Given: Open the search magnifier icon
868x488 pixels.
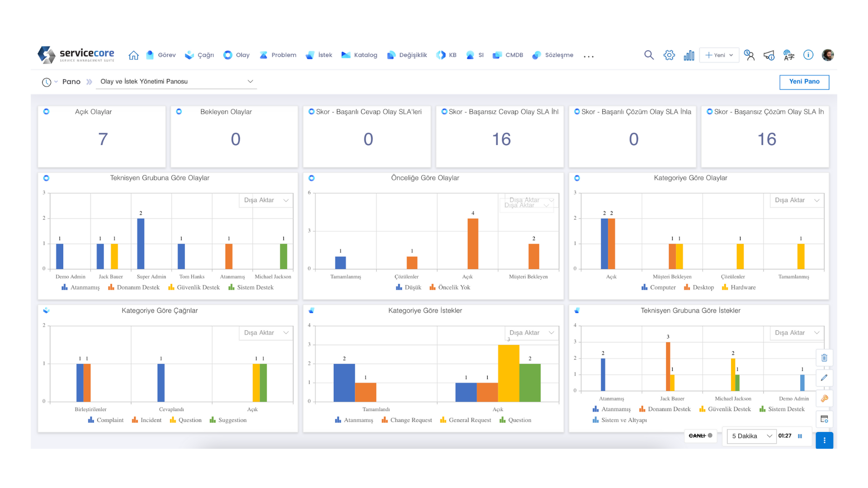Looking at the screenshot, I should pyautogui.click(x=649, y=55).
